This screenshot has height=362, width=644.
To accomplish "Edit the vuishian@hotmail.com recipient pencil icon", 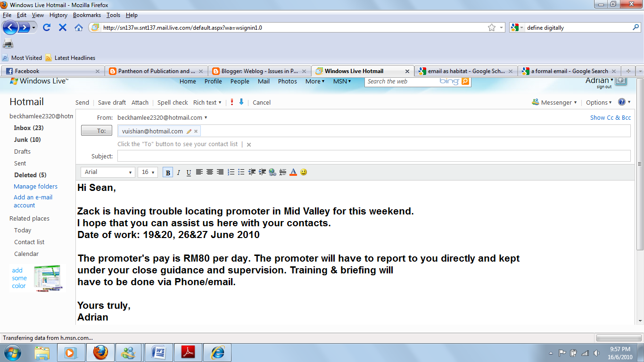I will (189, 132).
